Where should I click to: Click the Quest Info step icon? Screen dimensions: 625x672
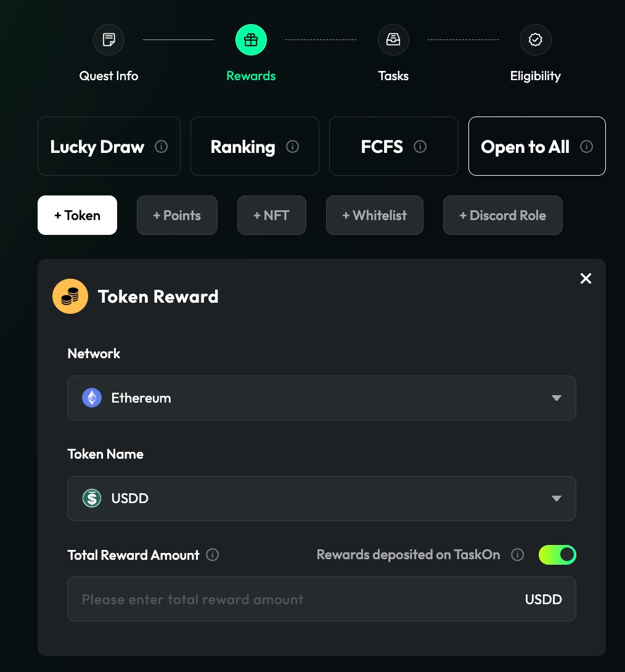click(108, 40)
